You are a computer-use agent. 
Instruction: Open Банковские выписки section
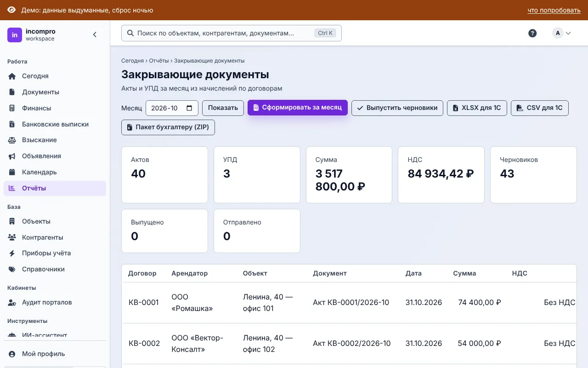[x=55, y=124]
